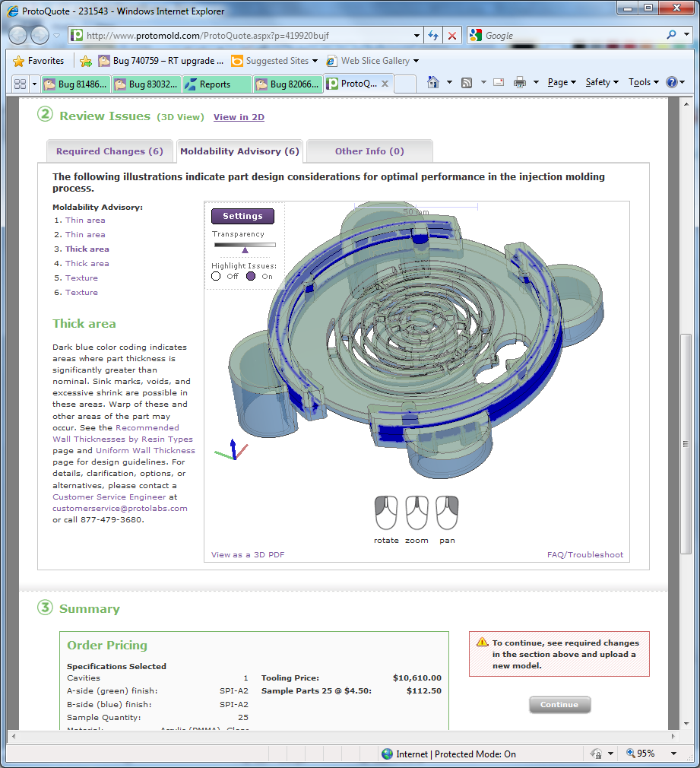Click the Stop loading icon

point(452,36)
